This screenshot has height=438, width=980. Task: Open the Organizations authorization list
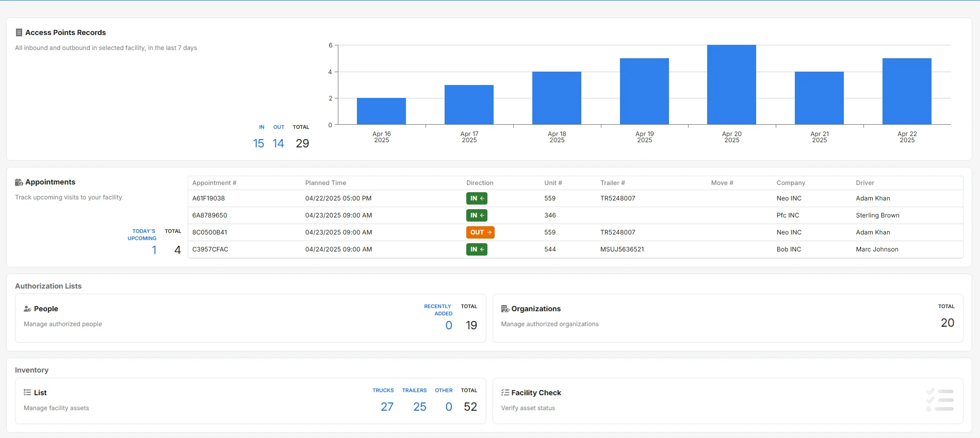pyautogui.click(x=728, y=318)
